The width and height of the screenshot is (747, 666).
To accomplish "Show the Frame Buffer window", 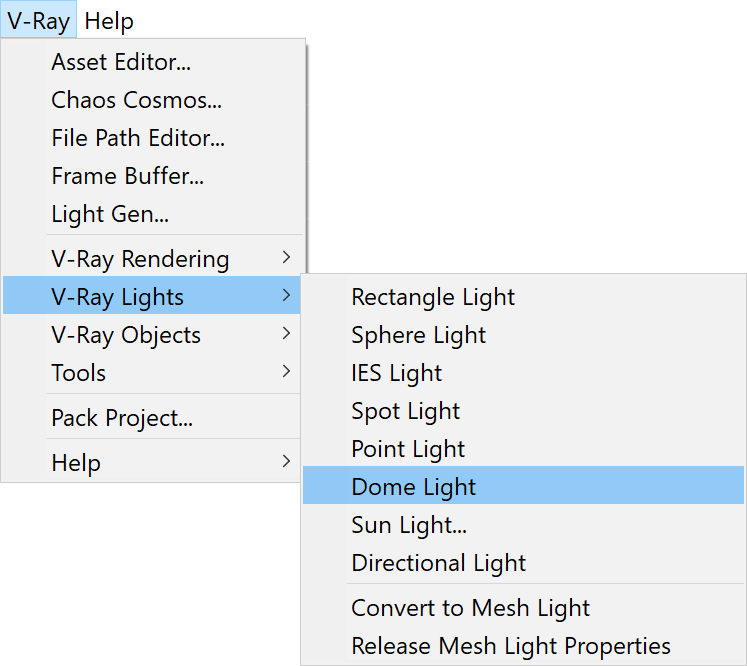I will tap(152, 176).
